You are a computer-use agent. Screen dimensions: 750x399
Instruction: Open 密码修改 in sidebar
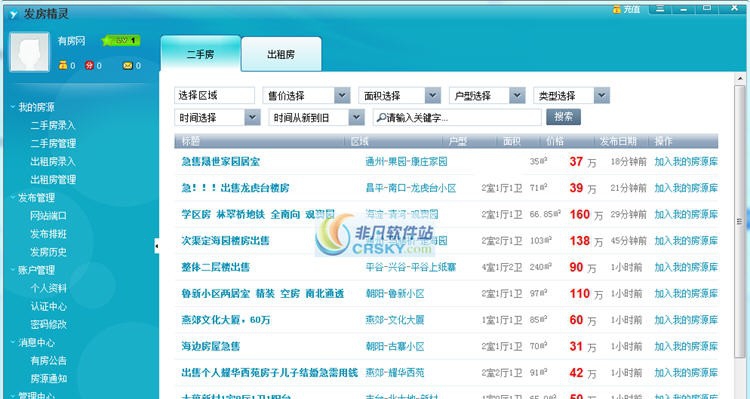[x=48, y=324]
